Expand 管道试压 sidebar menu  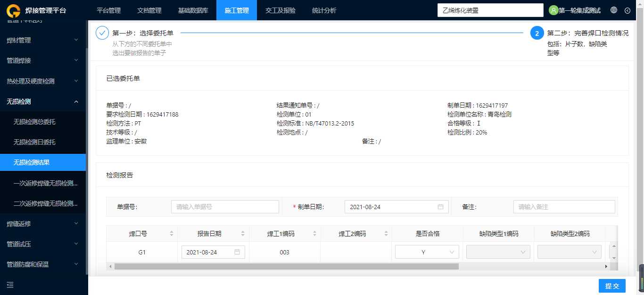pyautogui.click(x=43, y=244)
